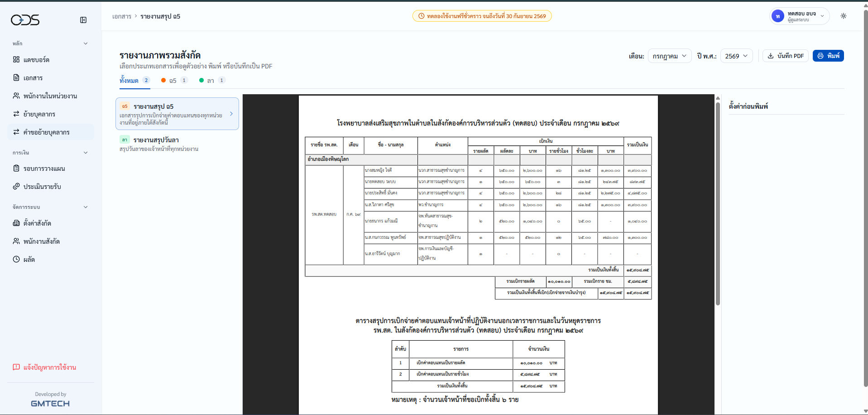Click the trial notice banner
Viewport: 868px width, 415px height.
tap(482, 16)
